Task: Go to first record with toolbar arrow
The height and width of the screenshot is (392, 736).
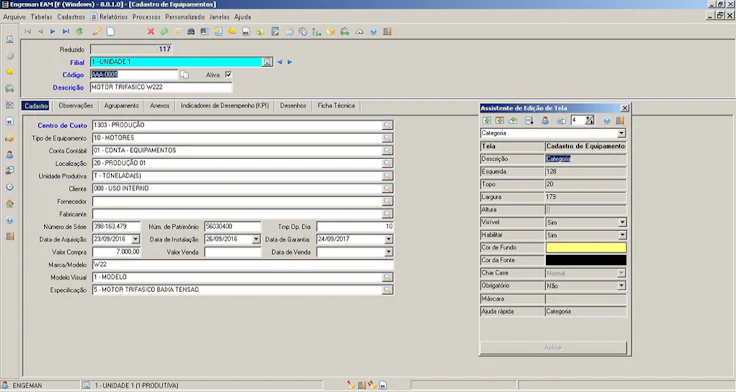Action: click(x=28, y=31)
